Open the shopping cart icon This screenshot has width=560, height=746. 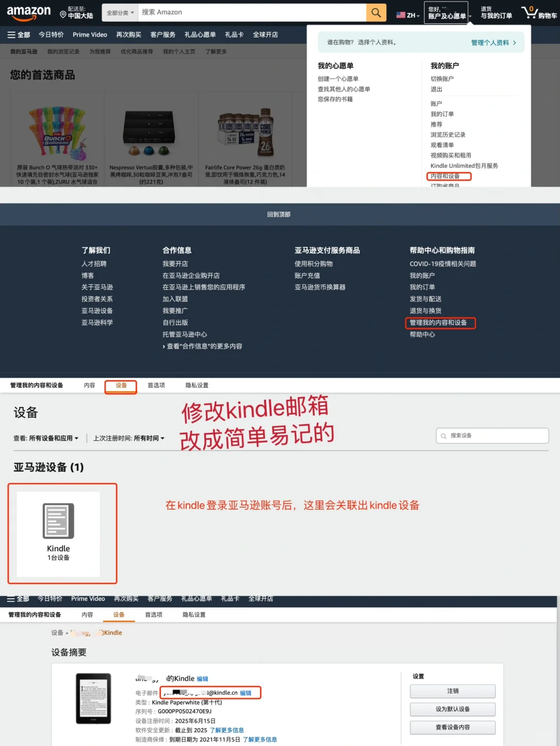(539, 12)
